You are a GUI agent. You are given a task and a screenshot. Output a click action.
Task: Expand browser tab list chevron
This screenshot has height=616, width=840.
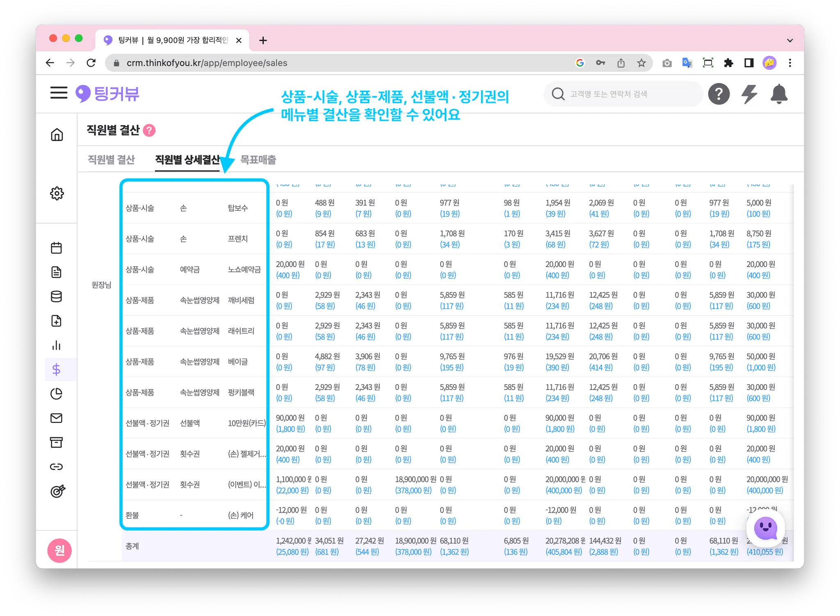pyautogui.click(x=790, y=40)
